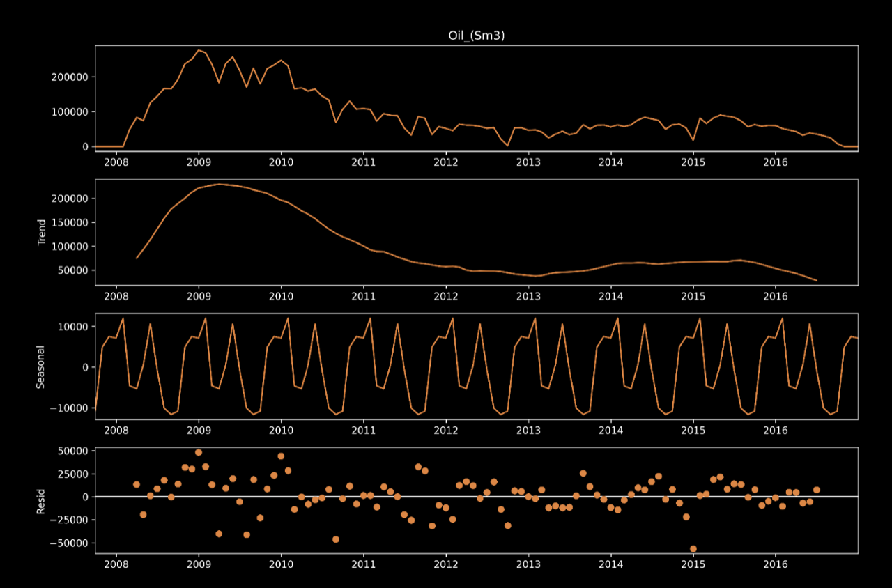
Task: Select the 0 tick on Seasonal axis
Action: (85, 367)
